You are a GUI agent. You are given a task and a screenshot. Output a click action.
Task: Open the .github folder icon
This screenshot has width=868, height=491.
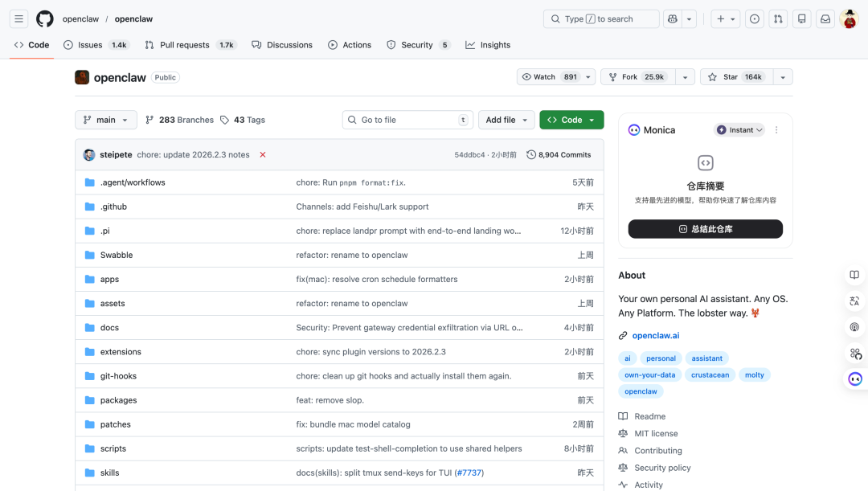(90, 207)
